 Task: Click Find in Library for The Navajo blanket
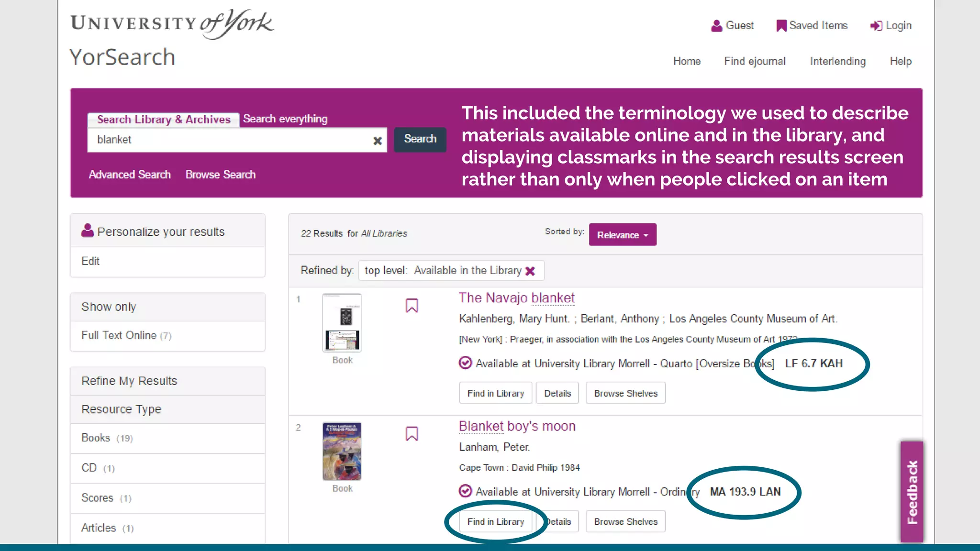pyautogui.click(x=496, y=393)
